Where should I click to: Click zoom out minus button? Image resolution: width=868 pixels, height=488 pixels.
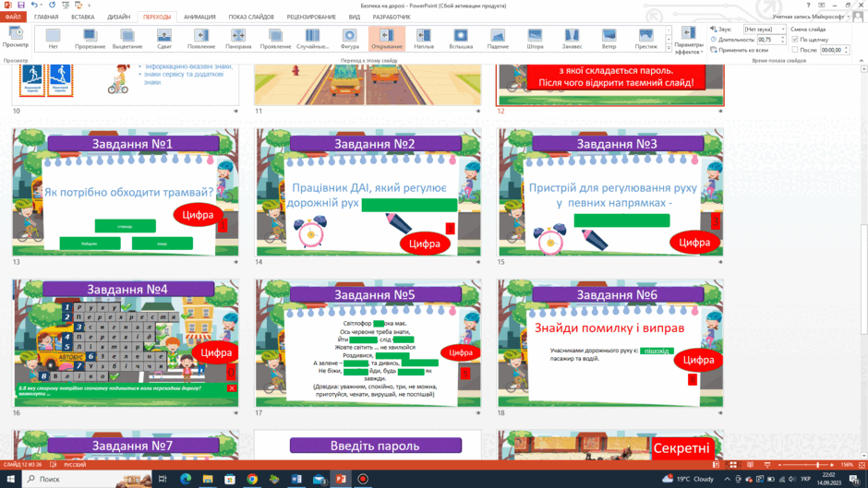pyautogui.click(x=780, y=465)
